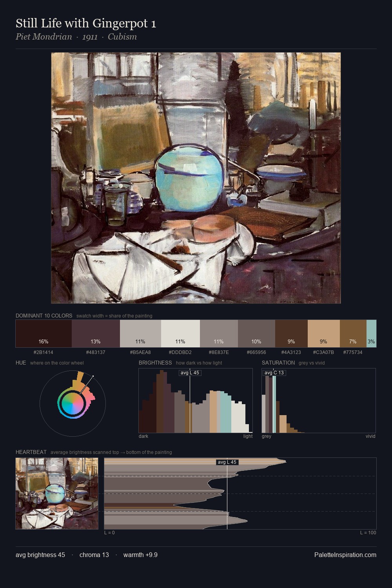Click the #8E837E hex code label
Image resolution: width=392 pixels, height=588 pixels.
pyautogui.click(x=219, y=352)
